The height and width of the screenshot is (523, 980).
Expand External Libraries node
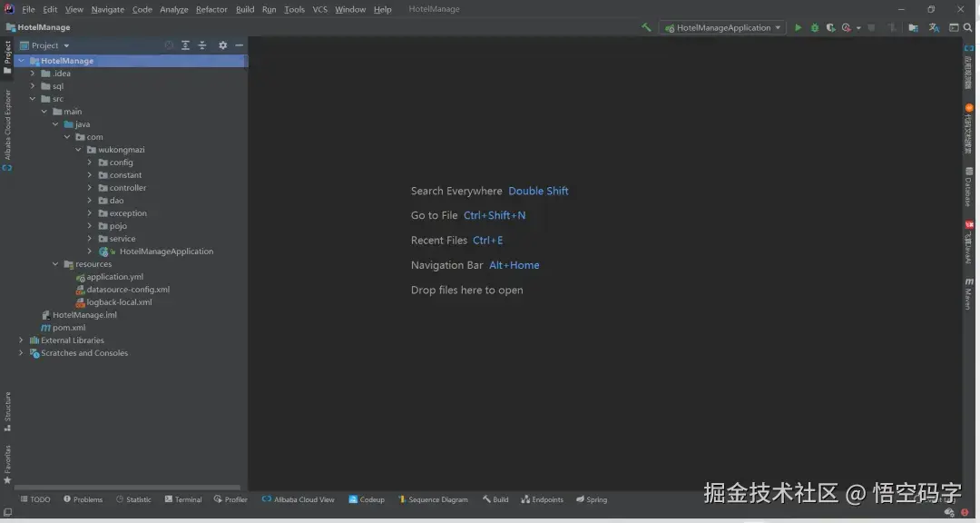point(21,340)
